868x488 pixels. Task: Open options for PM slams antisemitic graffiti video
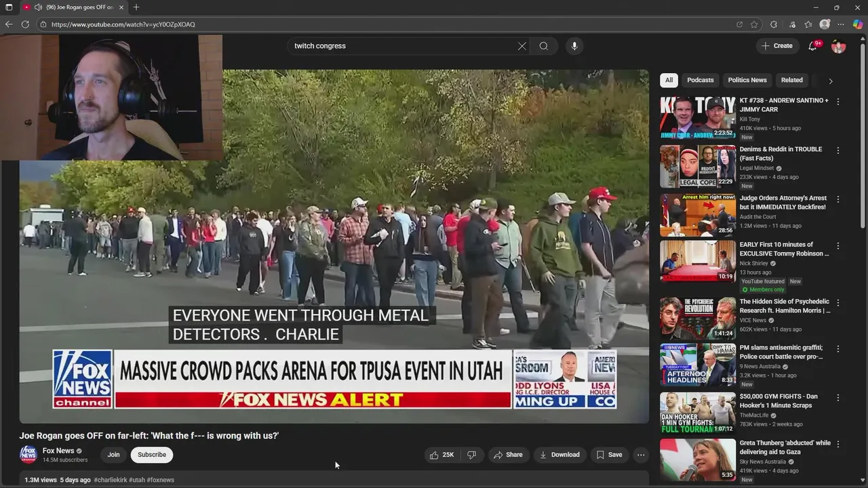838,349
